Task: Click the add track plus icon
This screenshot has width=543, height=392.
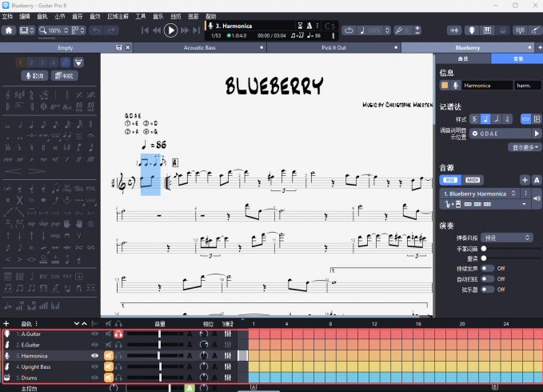Action: click(x=6, y=323)
